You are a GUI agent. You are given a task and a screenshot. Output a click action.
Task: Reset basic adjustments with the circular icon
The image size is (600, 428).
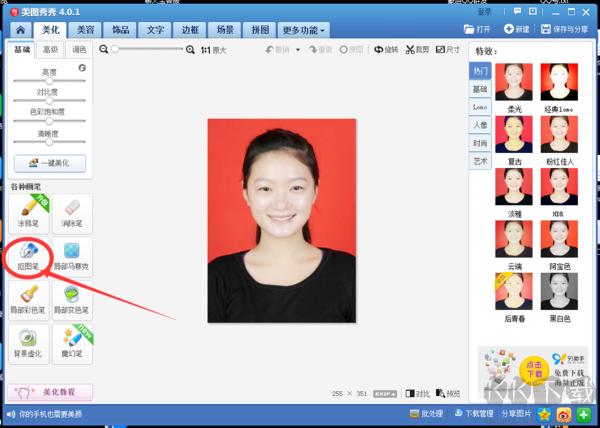coord(82,68)
